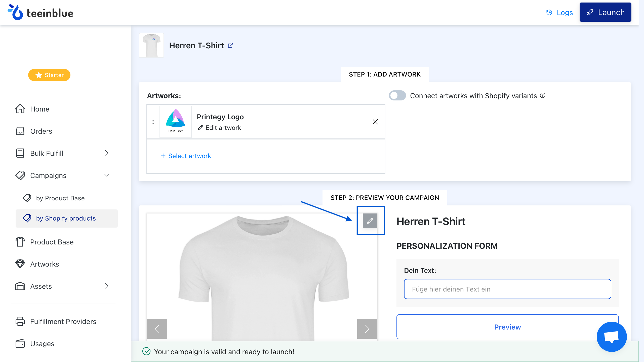Open help icon for Shopify variants
The height and width of the screenshot is (362, 644).
pos(543,95)
